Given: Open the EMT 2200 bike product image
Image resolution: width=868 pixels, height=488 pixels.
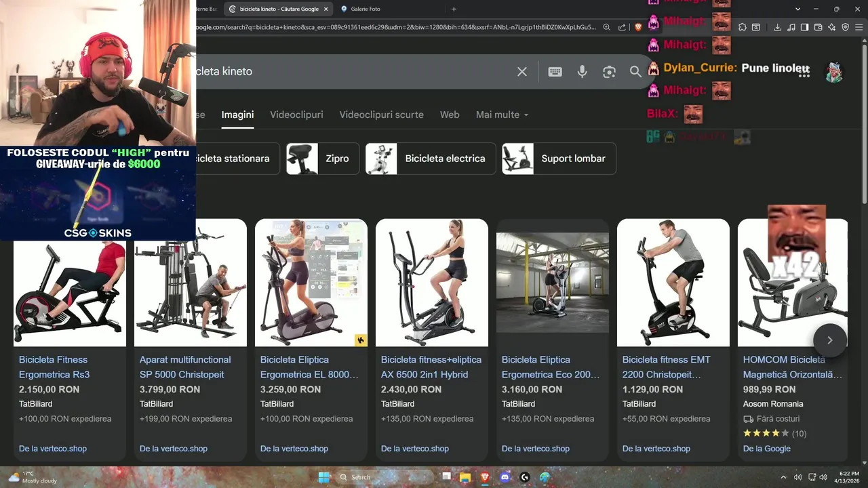Looking at the screenshot, I should click(x=673, y=283).
